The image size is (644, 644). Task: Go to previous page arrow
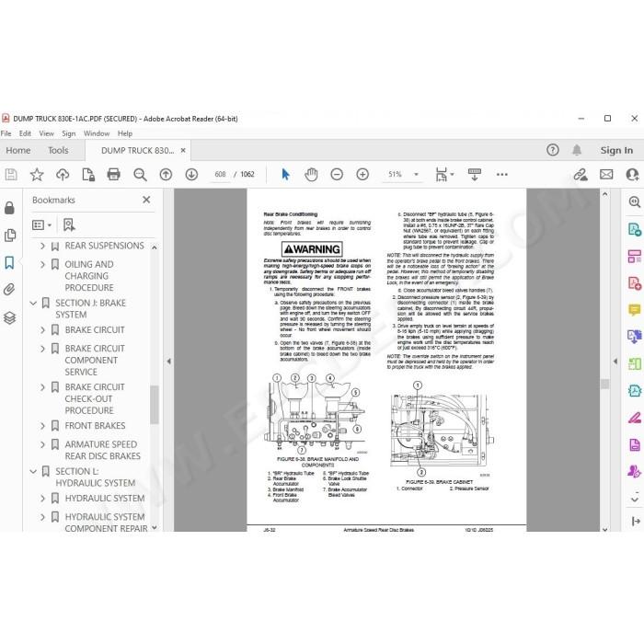coord(166,175)
